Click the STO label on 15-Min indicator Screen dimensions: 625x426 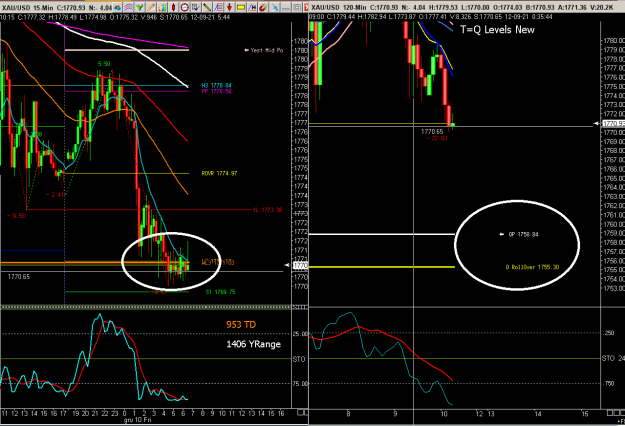[299, 359]
